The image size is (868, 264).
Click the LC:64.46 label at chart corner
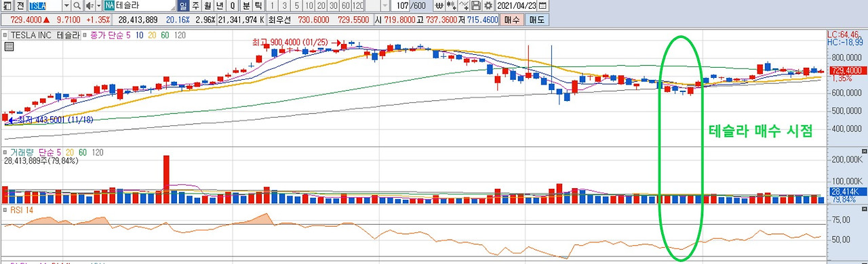pos(843,34)
